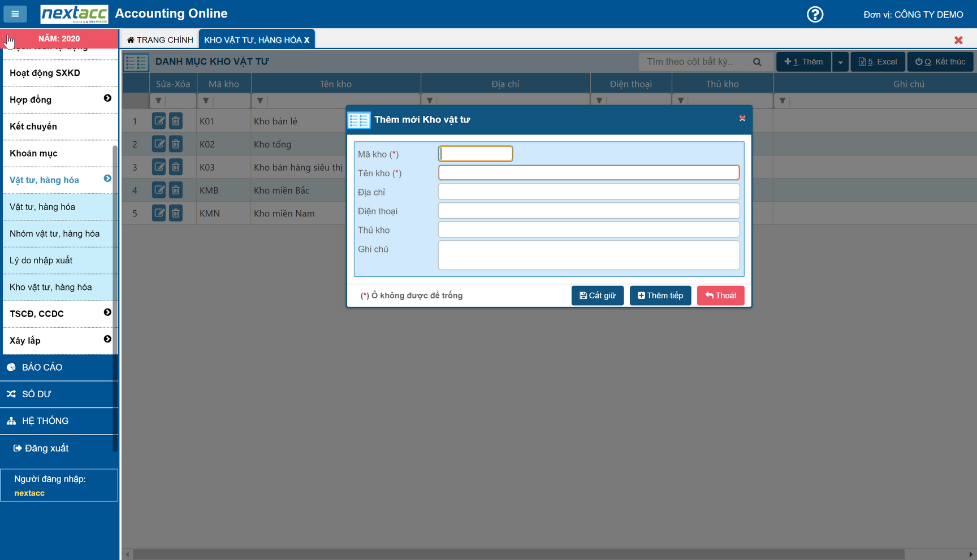Screen dimensions: 977x560
Task: Expand the Hợp đồng submenu
Action: click(x=107, y=98)
